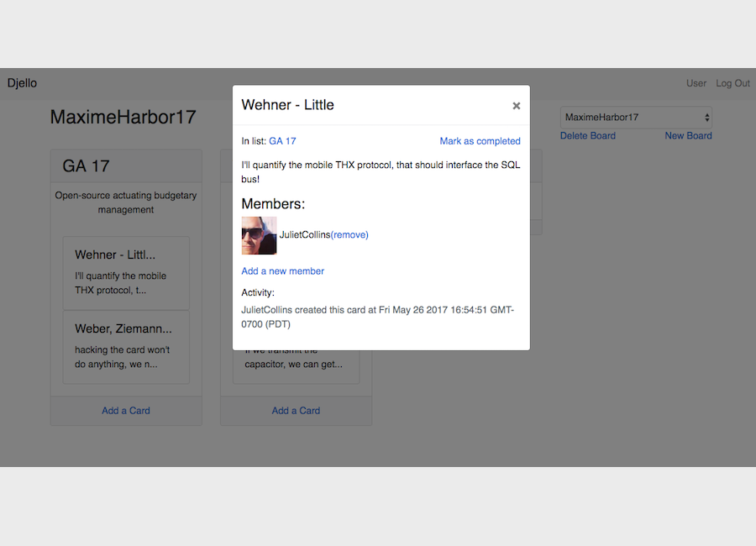The width and height of the screenshot is (756, 546).
Task: Click Log Out in navbar
Action: click(x=732, y=83)
